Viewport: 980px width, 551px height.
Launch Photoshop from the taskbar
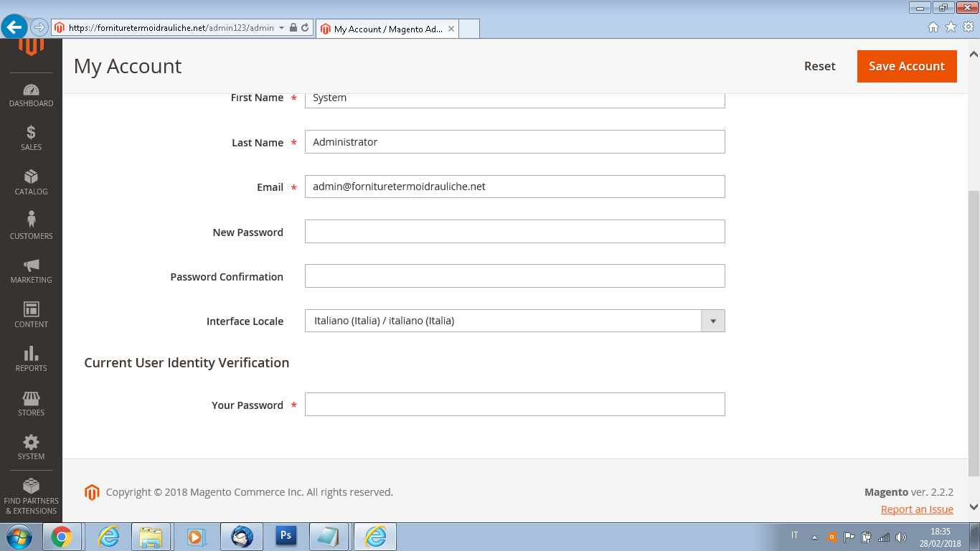pyautogui.click(x=286, y=536)
